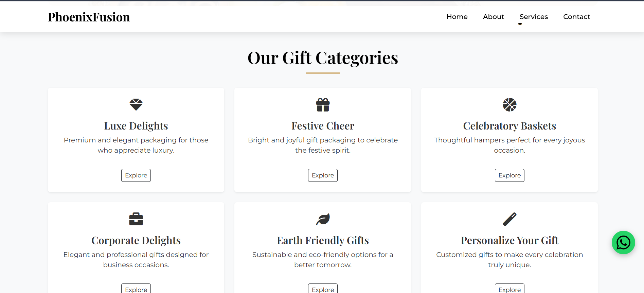Open the Services menu

533,16
